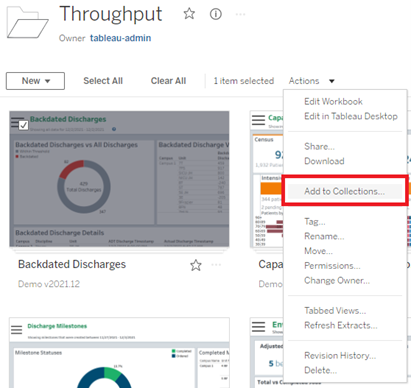The height and width of the screenshot is (388, 411).
Task: Select Change Owner... menu entry
Action: [337, 280]
